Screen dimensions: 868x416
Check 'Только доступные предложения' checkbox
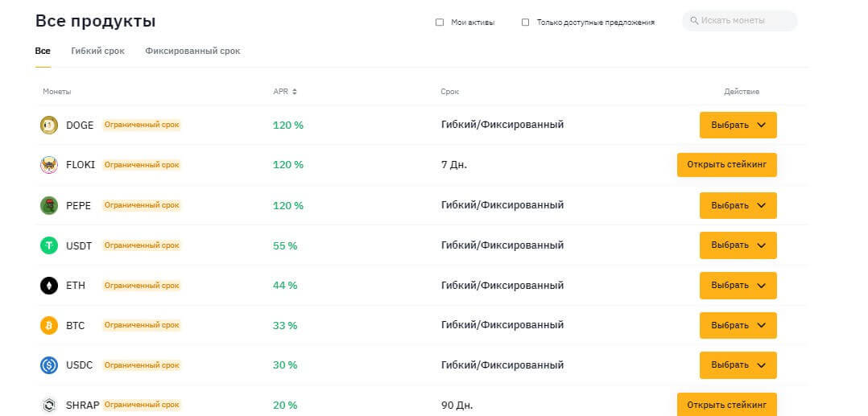coord(526,23)
